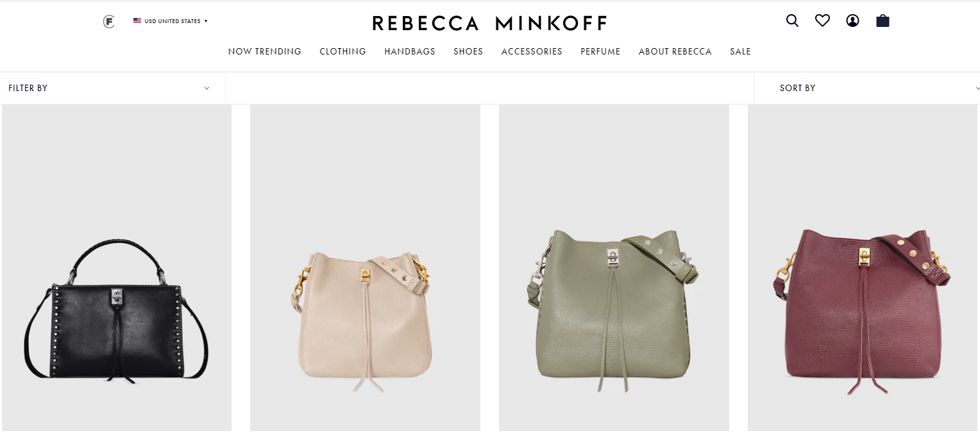The height and width of the screenshot is (433, 980).
Task: Click the Rebecca Minkoff logo
Action: tap(489, 24)
